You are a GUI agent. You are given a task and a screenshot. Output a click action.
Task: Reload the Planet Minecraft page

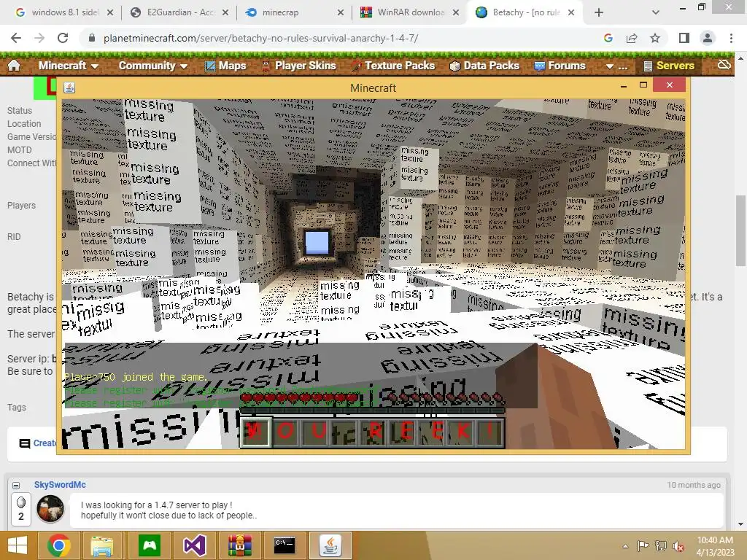(x=63, y=38)
